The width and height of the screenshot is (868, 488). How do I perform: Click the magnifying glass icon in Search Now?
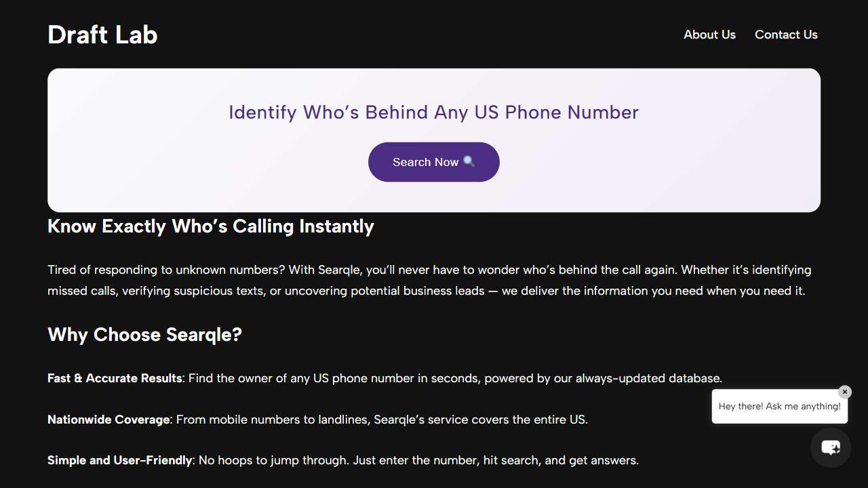click(x=469, y=161)
